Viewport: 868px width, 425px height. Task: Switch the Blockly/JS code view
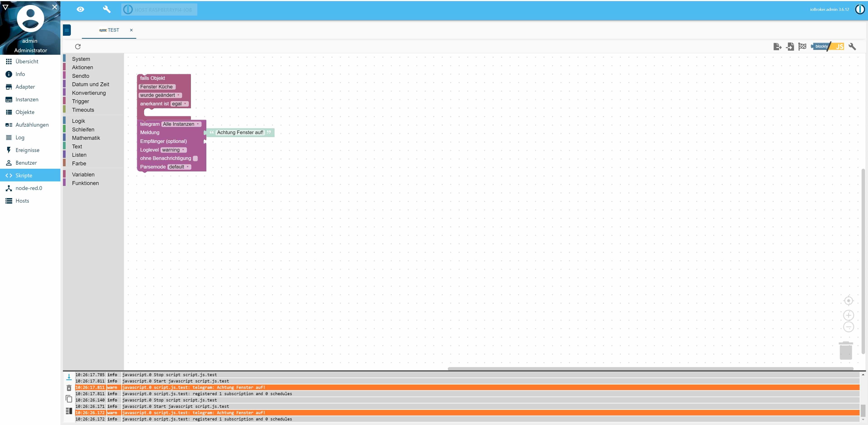[827, 46]
